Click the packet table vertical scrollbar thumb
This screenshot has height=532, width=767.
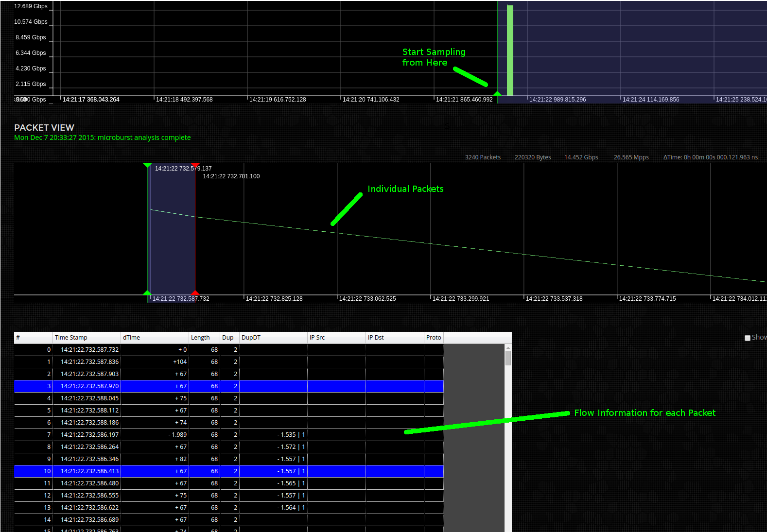[x=508, y=359]
